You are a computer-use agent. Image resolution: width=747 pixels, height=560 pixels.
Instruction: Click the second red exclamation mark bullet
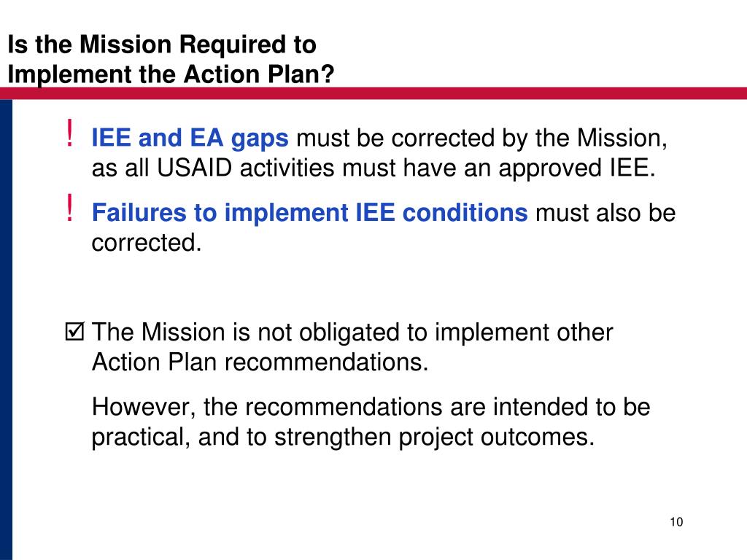[x=70, y=208]
